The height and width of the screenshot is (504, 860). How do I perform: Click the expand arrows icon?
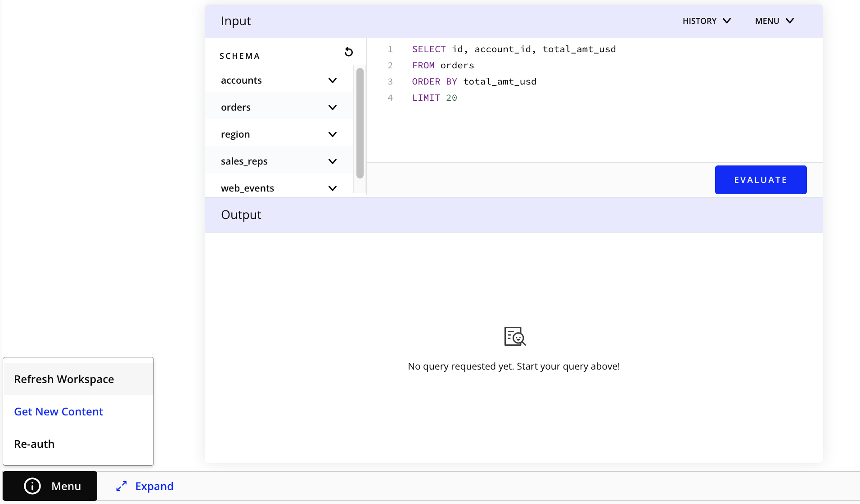pyautogui.click(x=122, y=486)
